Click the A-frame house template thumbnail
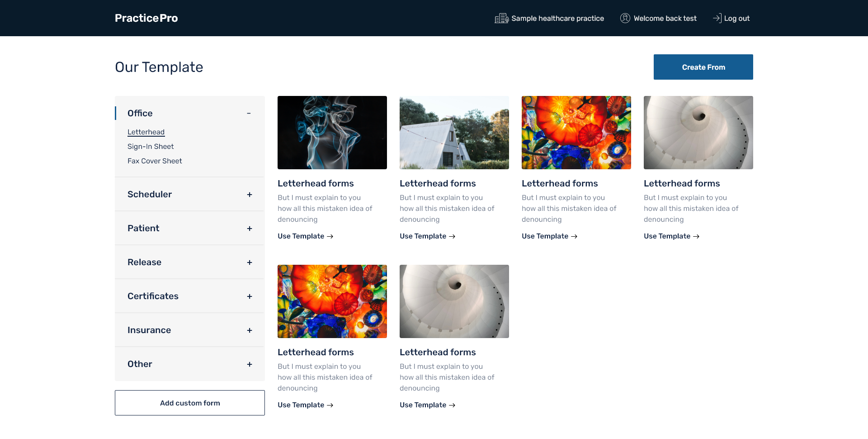868x439 pixels. tap(454, 133)
